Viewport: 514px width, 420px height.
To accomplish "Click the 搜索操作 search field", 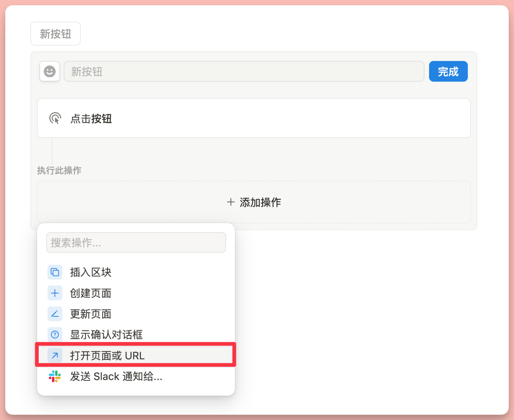I will 136,242.
